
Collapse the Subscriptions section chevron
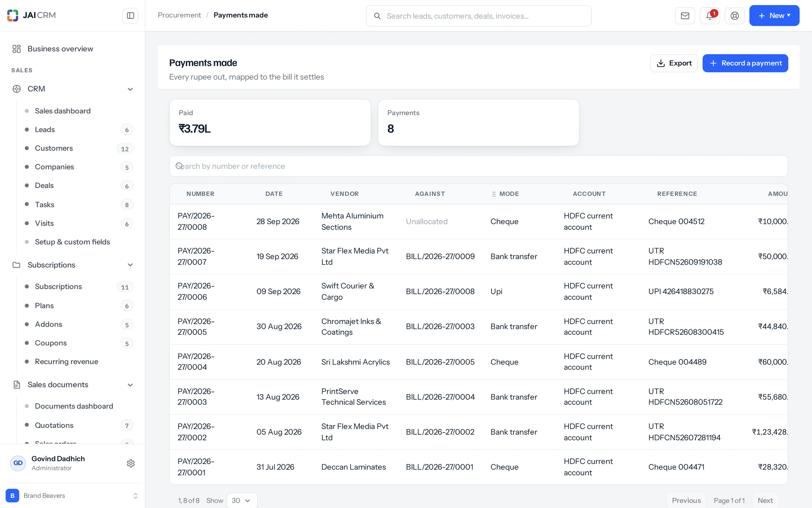coord(130,265)
